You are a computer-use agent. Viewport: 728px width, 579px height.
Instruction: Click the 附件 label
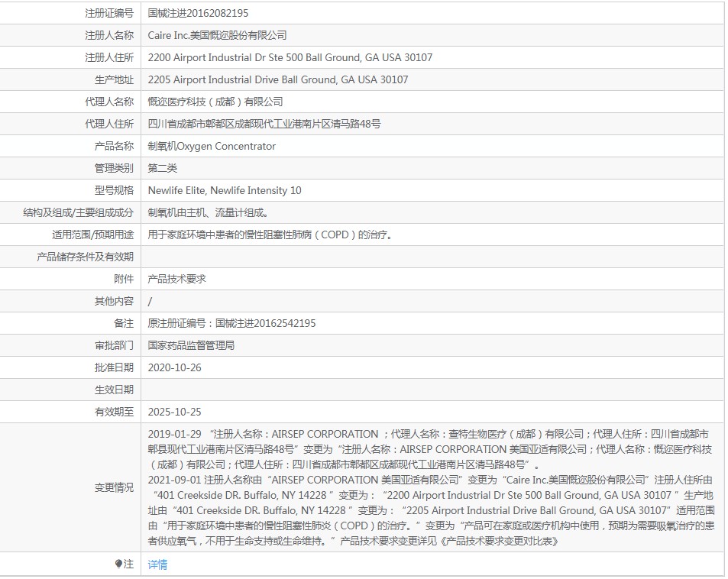[x=124, y=279]
